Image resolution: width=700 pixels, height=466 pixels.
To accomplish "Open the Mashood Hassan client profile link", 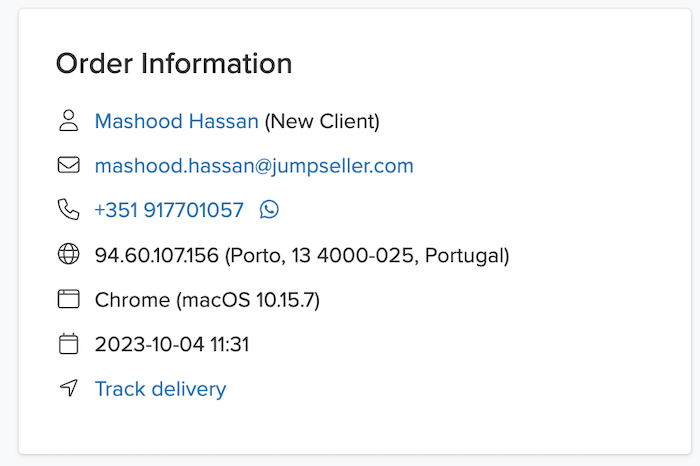I will 176,122.
